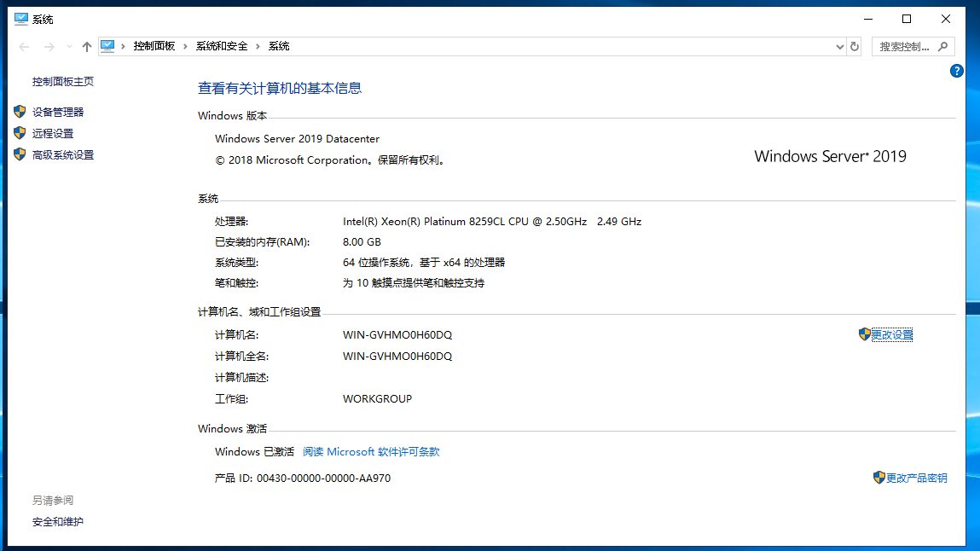
Task: Click the heading 查看有关计算机的基本信息
Action: (280, 88)
